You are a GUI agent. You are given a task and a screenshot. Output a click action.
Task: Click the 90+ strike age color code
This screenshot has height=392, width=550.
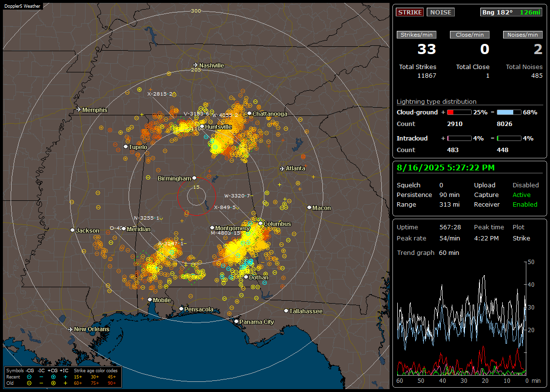point(112,383)
